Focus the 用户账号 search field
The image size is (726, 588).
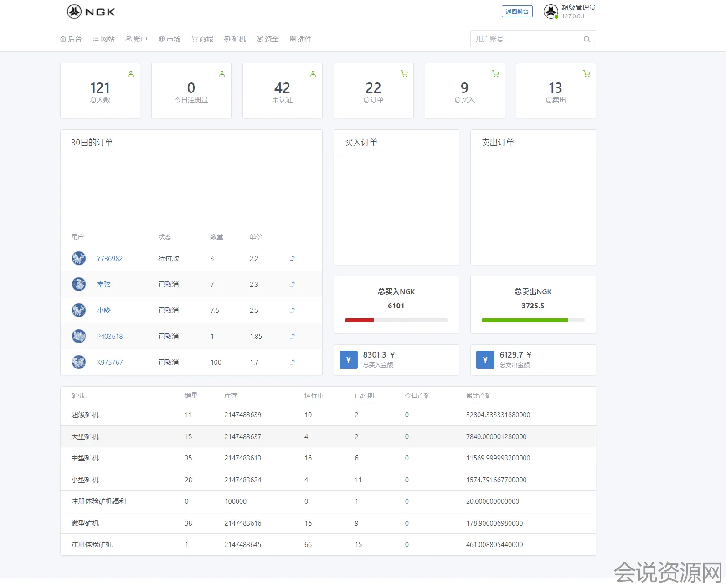[x=526, y=39]
